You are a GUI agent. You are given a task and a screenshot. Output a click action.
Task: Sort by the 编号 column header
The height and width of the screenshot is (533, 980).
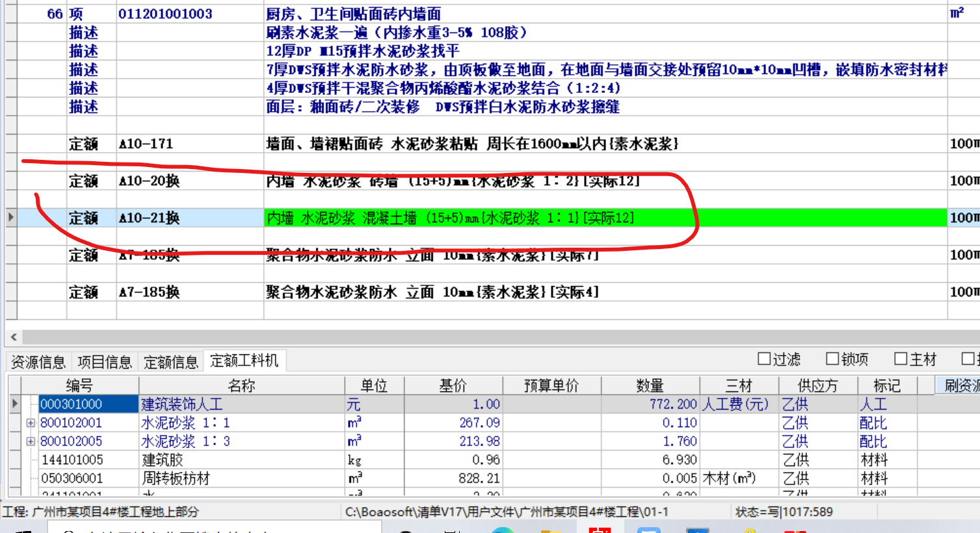click(x=79, y=385)
